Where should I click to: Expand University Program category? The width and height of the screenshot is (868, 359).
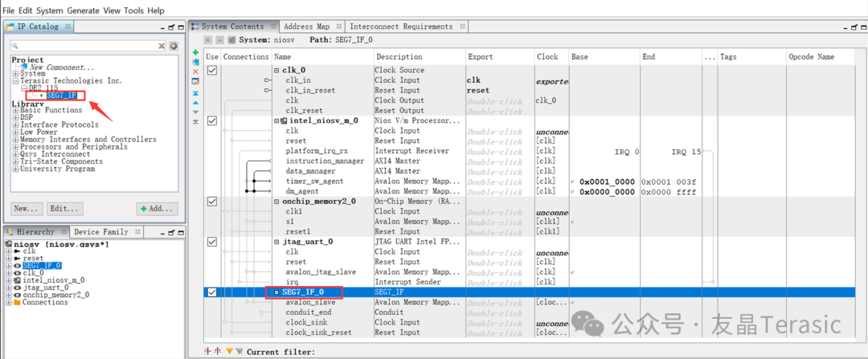[x=16, y=169]
